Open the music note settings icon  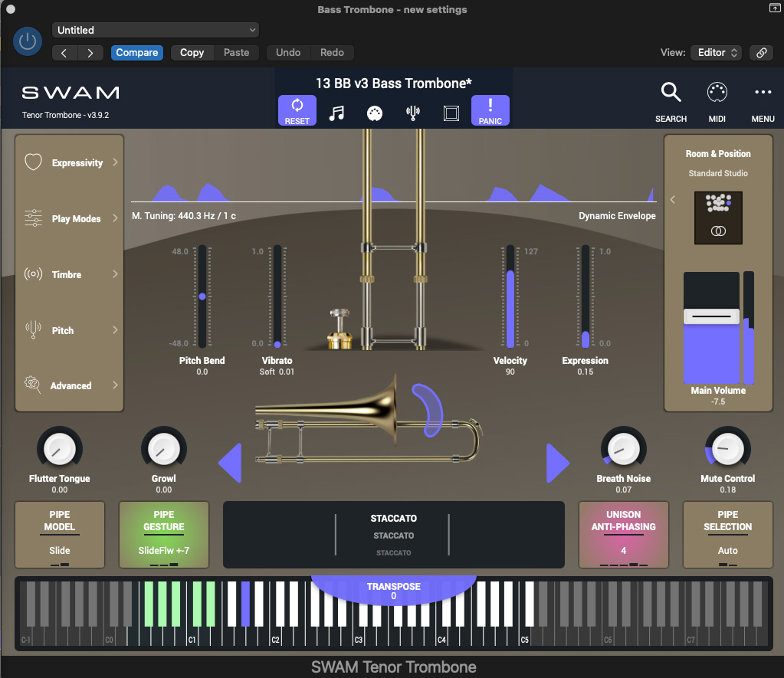[x=336, y=113]
